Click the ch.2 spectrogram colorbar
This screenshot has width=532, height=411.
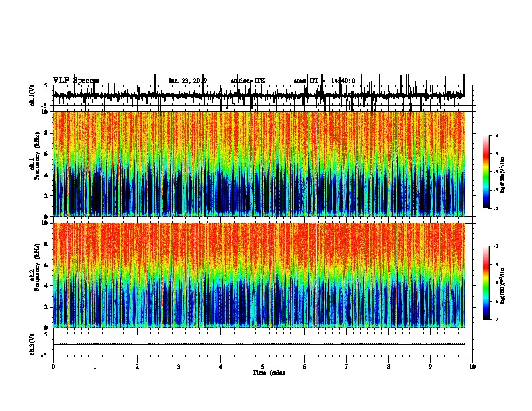click(486, 283)
